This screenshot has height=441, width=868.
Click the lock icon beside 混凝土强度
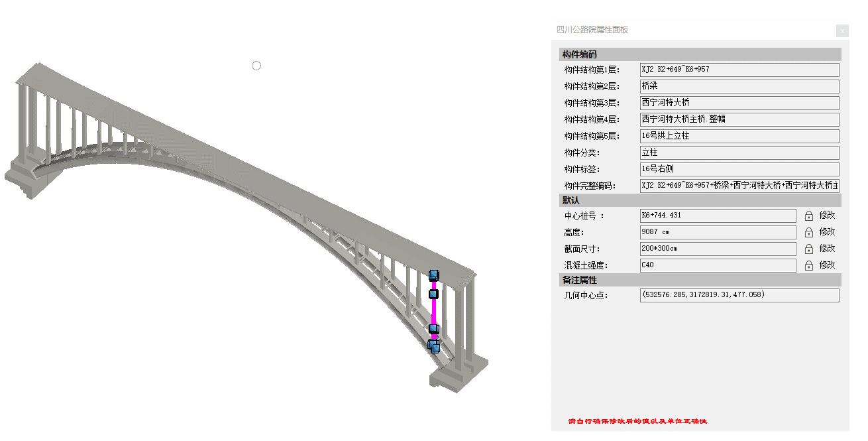click(809, 265)
